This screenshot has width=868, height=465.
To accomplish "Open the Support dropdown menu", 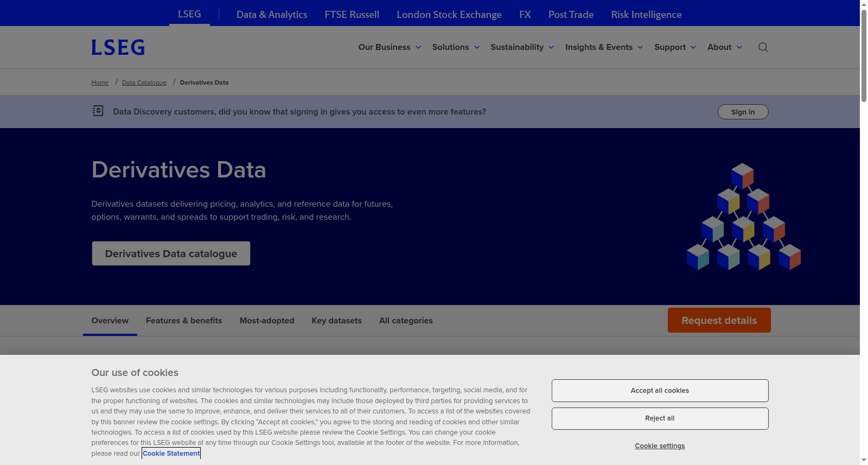I will [675, 47].
